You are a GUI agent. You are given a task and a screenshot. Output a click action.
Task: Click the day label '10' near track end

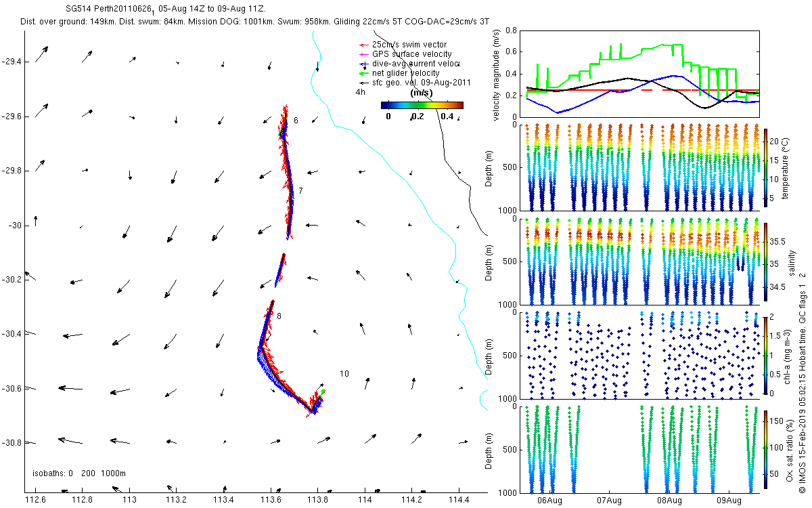click(x=344, y=374)
